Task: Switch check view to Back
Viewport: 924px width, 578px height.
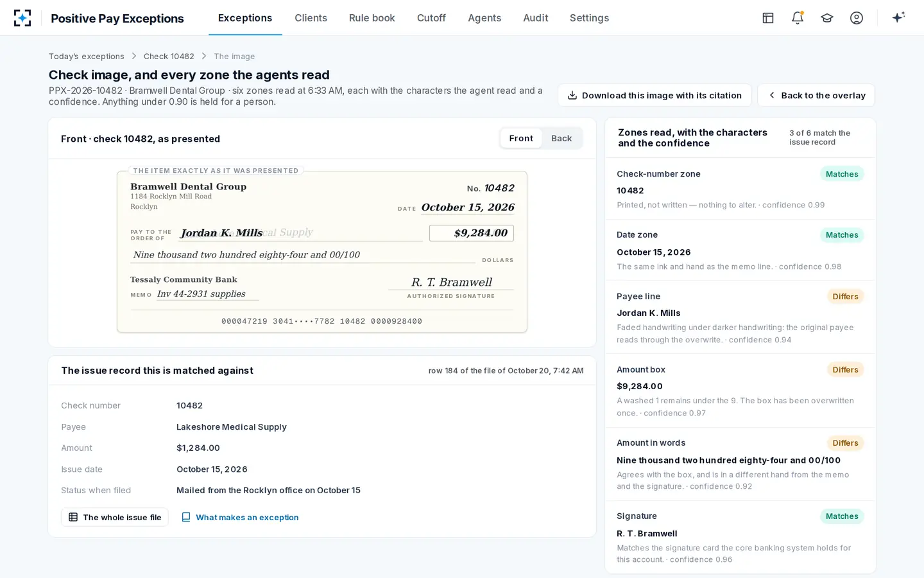Action: point(561,138)
